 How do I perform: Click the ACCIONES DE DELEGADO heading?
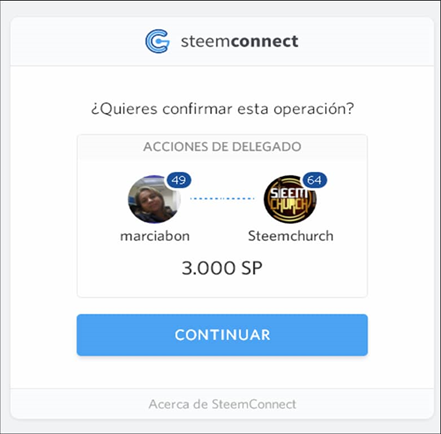(222, 147)
